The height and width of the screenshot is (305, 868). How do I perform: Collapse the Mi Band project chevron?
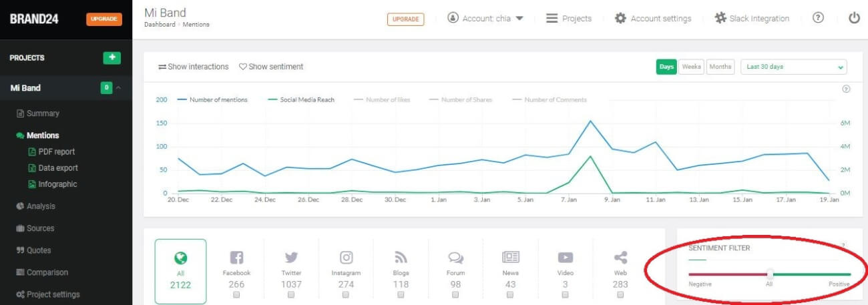click(118, 87)
